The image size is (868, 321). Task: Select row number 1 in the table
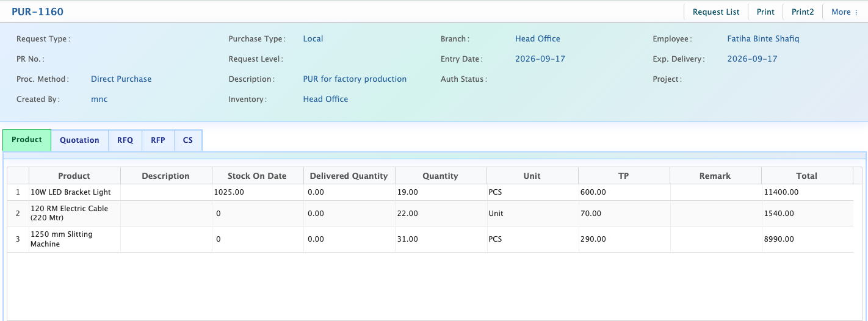[x=18, y=192]
